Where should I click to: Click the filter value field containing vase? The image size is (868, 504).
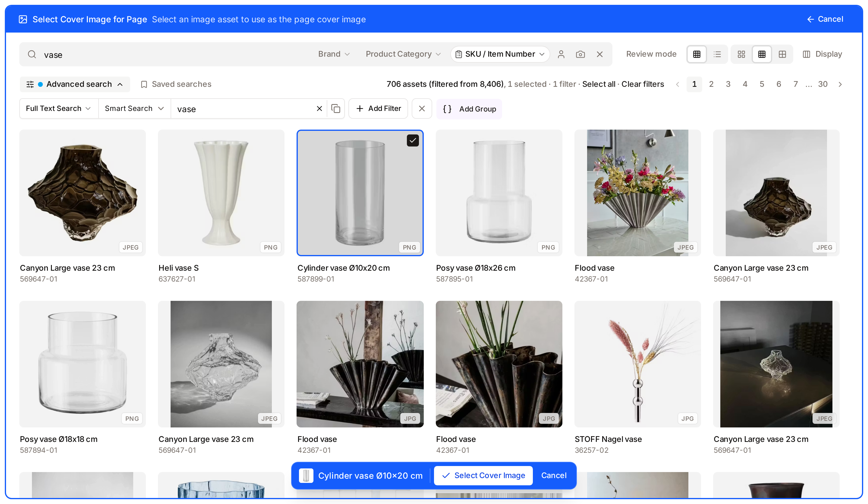tap(243, 109)
